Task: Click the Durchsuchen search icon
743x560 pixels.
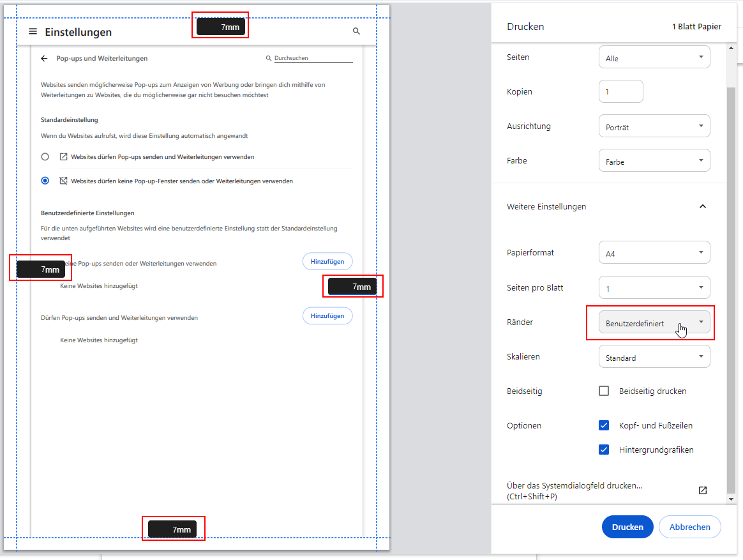Action: point(269,58)
